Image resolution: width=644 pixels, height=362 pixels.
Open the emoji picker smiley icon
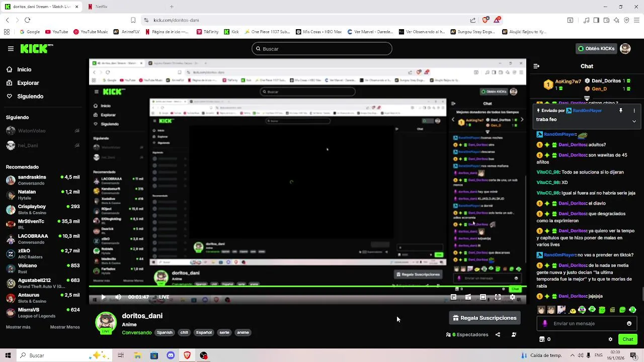[629, 323]
